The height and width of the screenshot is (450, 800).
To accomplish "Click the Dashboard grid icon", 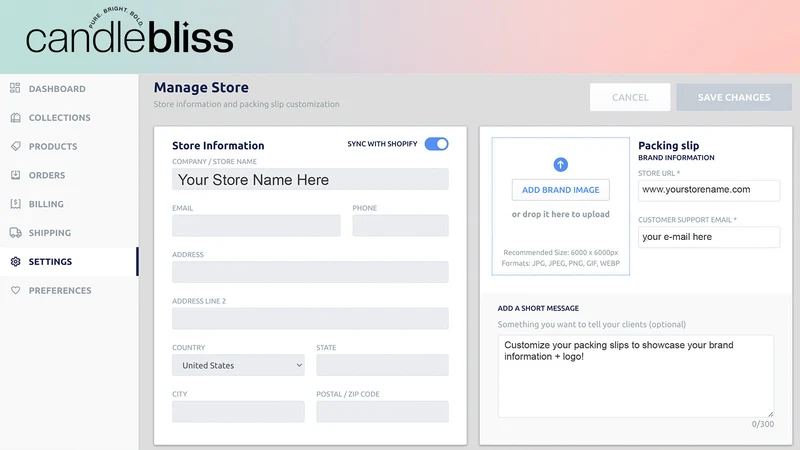I will pyautogui.click(x=15, y=88).
